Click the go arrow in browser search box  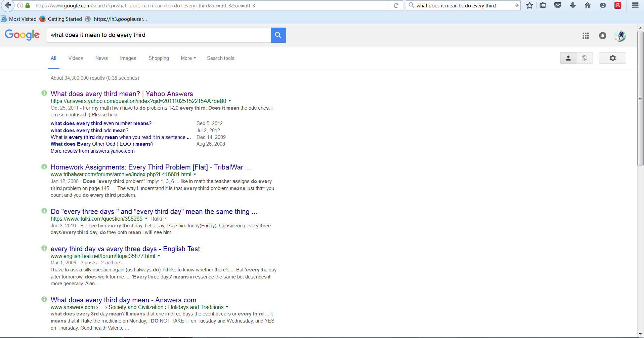click(516, 5)
